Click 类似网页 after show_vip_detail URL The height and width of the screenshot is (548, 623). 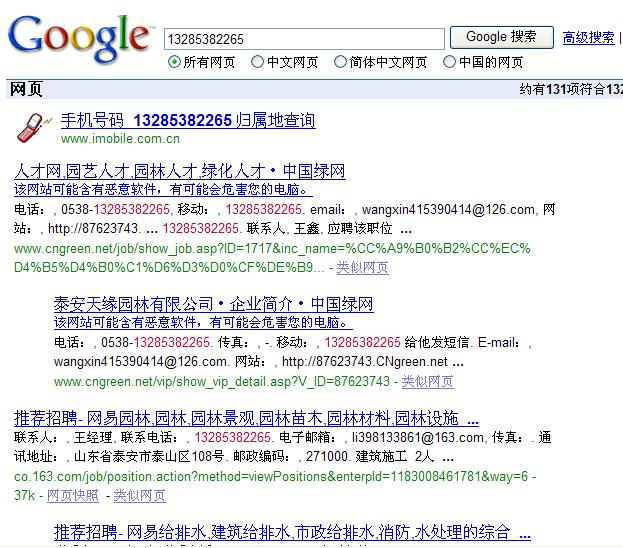pyautogui.click(x=427, y=382)
